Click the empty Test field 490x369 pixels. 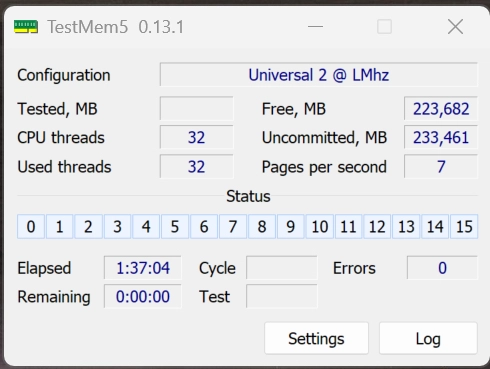(282, 296)
